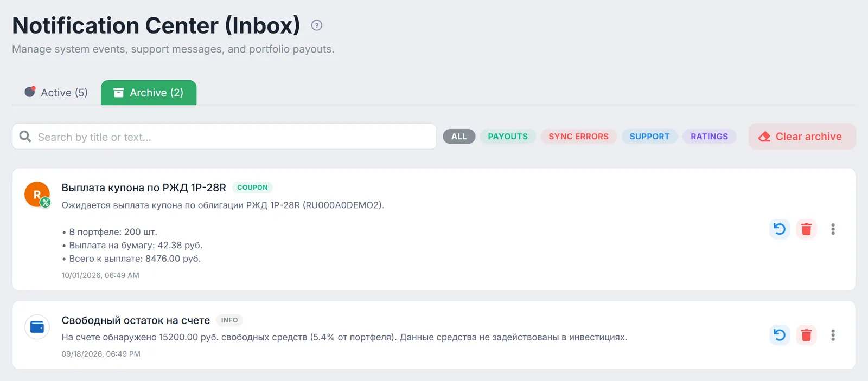Click line В портфеле: 200 шт.

pyautogui.click(x=110, y=232)
